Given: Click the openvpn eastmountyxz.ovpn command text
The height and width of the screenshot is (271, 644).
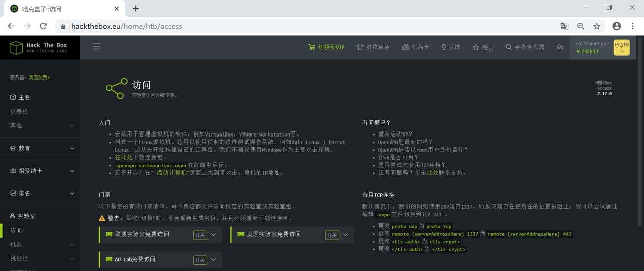Looking at the screenshot, I should (x=151, y=165).
